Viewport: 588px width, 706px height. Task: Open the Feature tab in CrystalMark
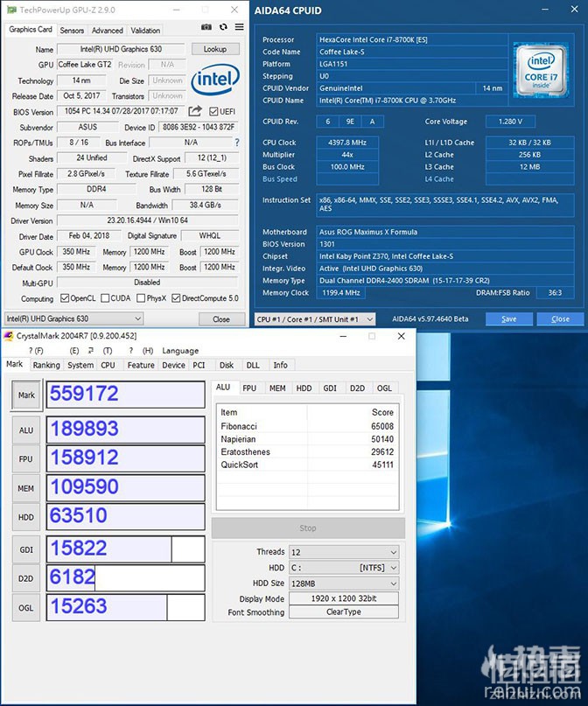(141, 365)
